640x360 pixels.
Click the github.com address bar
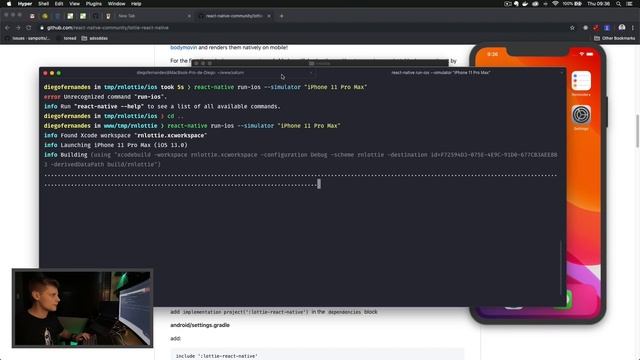pyautogui.click(x=302, y=28)
